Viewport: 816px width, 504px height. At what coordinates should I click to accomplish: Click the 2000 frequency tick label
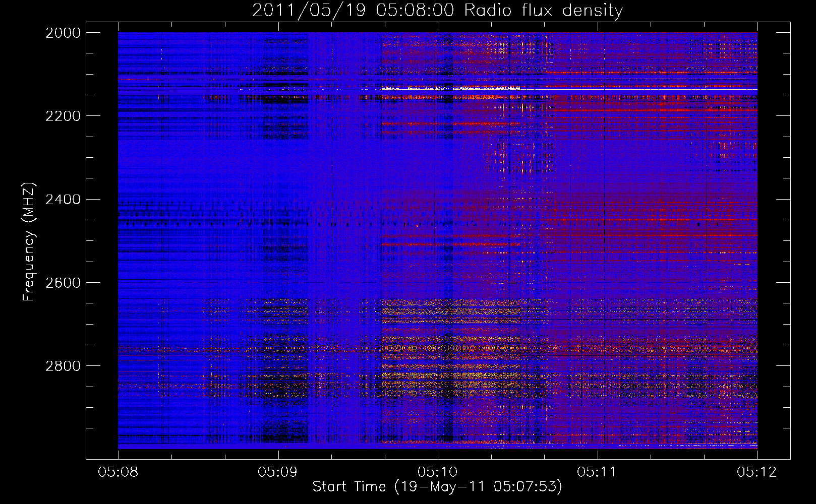coord(63,33)
